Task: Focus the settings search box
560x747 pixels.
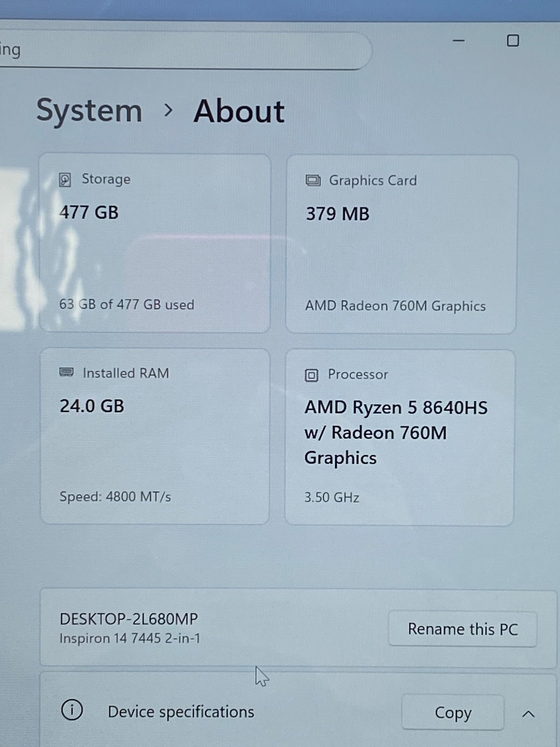Action: click(x=184, y=51)
